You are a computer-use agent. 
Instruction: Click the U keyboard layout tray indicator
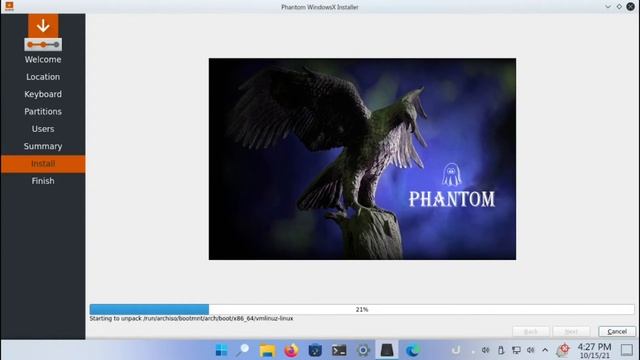coord(456,350)
